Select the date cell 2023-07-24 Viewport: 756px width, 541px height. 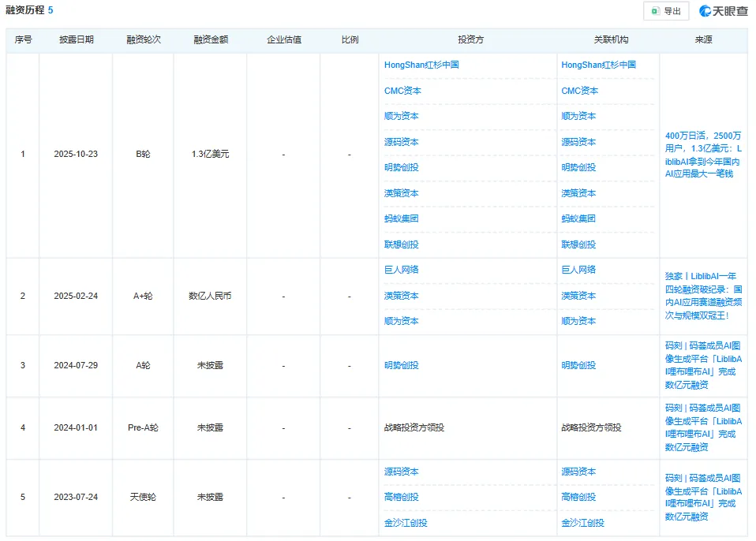(x=76, y=497)
